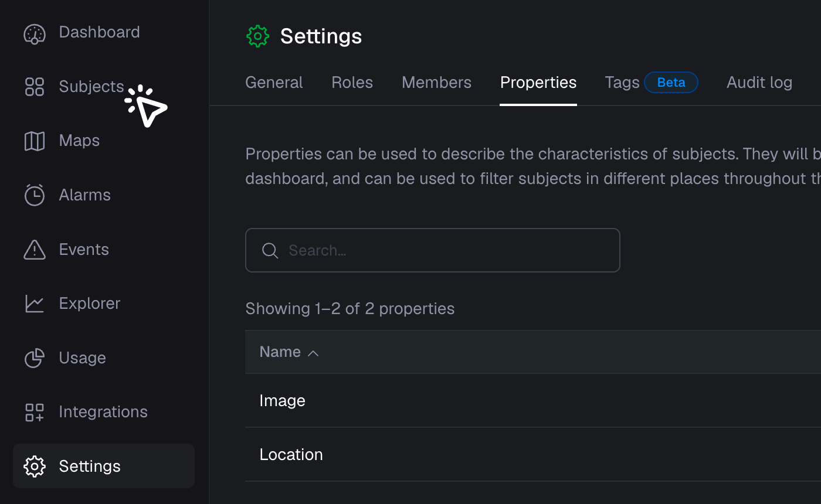The image size is (821, 504).
Task: Click the Beta badge next to Tags
Action: [671, 83]
